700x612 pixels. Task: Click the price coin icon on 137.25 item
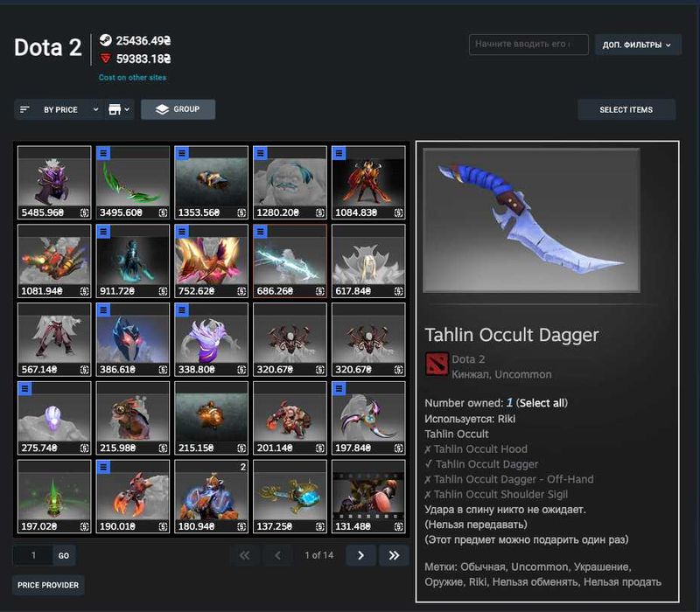[320, 527]
